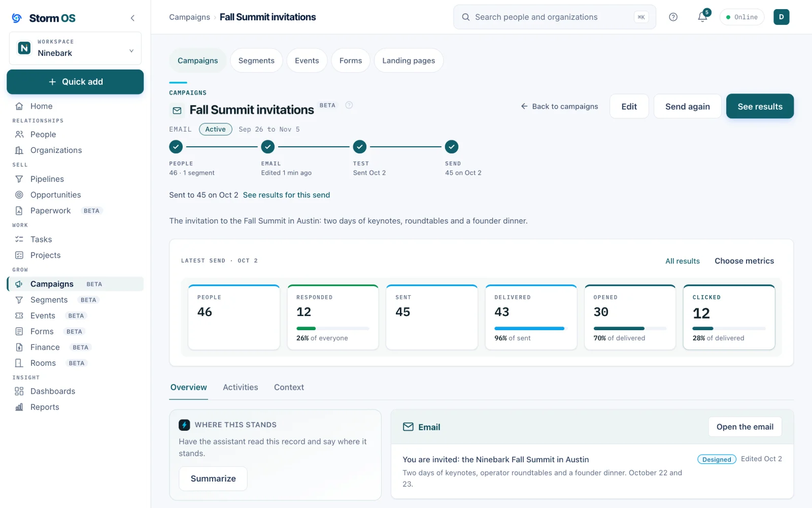812x508 pixels.
Task: Click Back to campaigns link
Action: [x=559, y=107]
